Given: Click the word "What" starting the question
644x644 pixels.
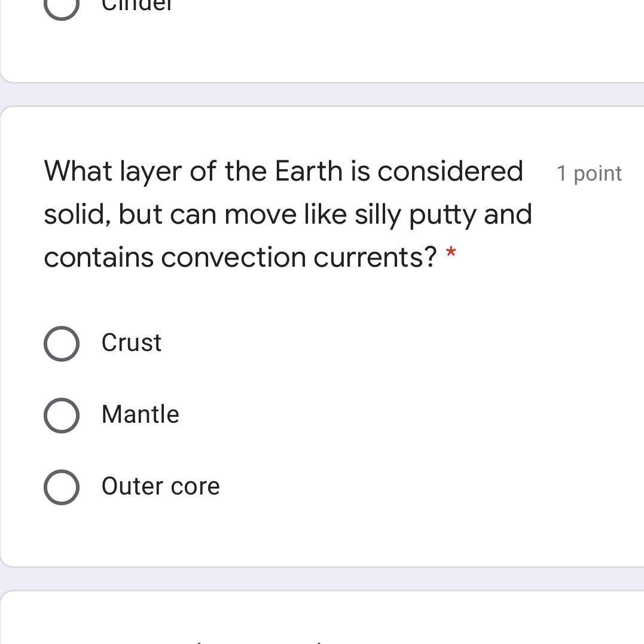Looking at the screenshot, I should 78,171.
